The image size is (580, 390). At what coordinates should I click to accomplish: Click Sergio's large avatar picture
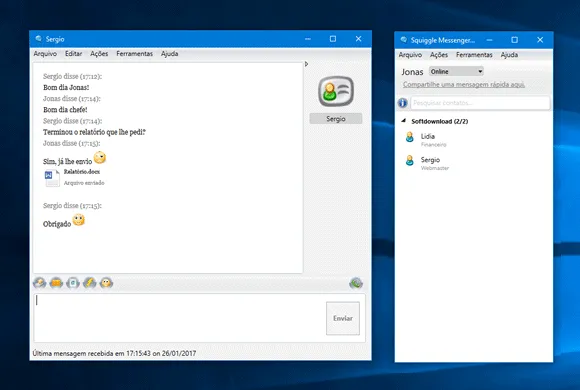click(x=336, y=91)
